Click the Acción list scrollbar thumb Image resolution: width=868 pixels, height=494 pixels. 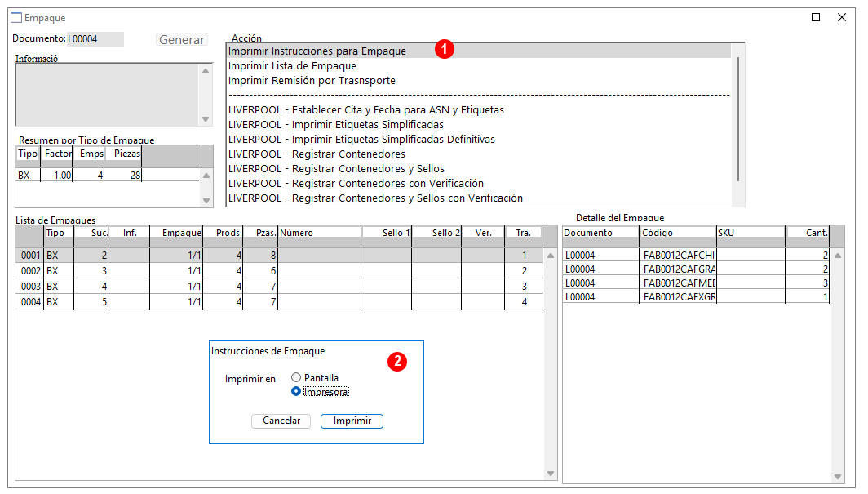pos(738,118)
